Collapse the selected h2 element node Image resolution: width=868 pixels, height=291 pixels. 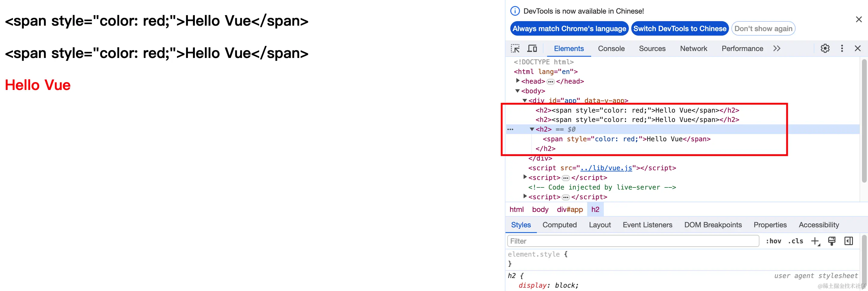click(532, 129)
